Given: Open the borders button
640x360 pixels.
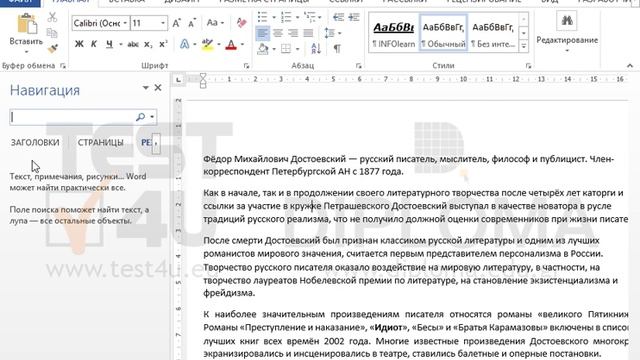Looking at the screenshot, I should (286, 49).
